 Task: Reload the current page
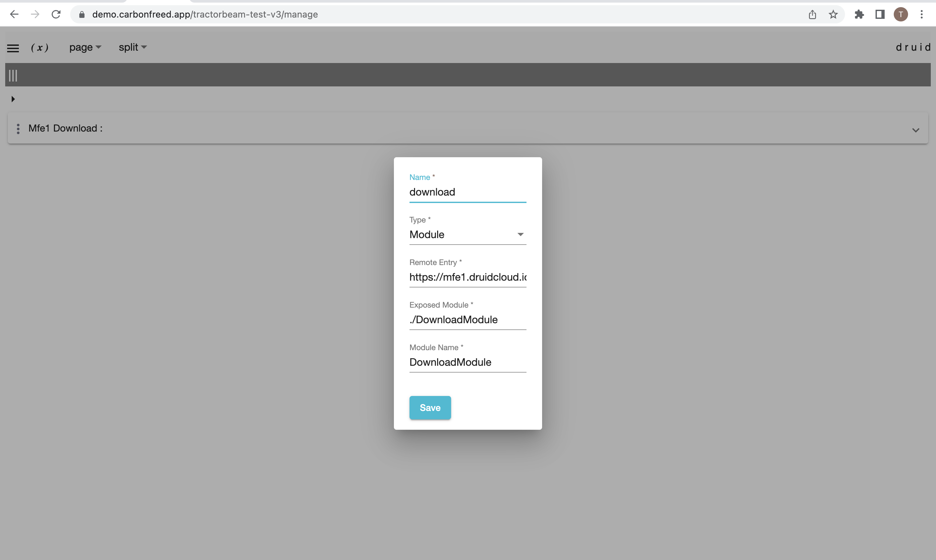[56, 14]
